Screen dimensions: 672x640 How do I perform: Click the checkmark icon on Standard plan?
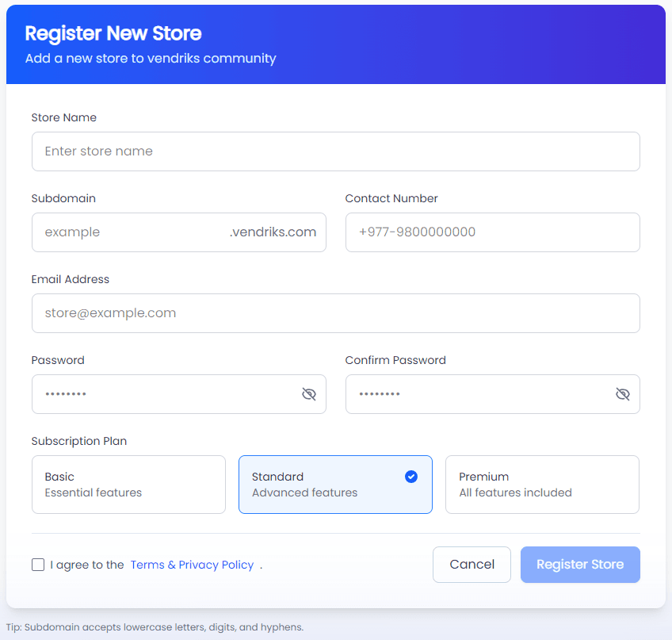[410, 477]
